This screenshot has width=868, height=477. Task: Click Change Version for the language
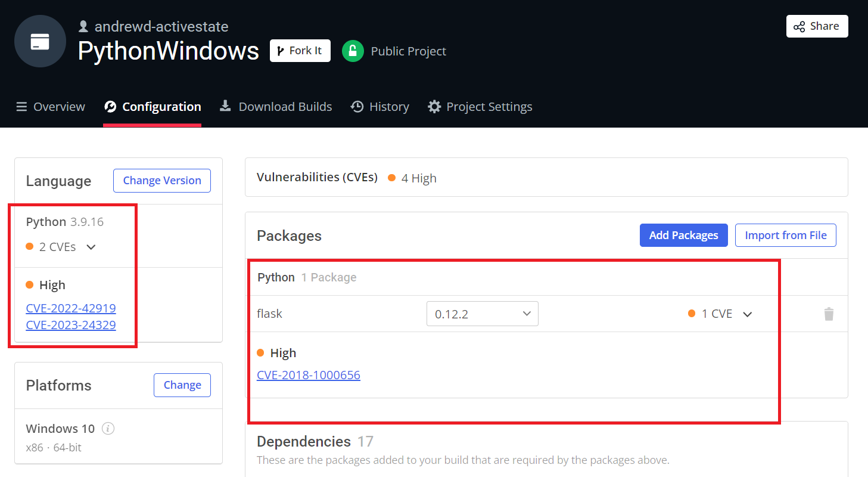pyautogui.click(x=162, y=181)
